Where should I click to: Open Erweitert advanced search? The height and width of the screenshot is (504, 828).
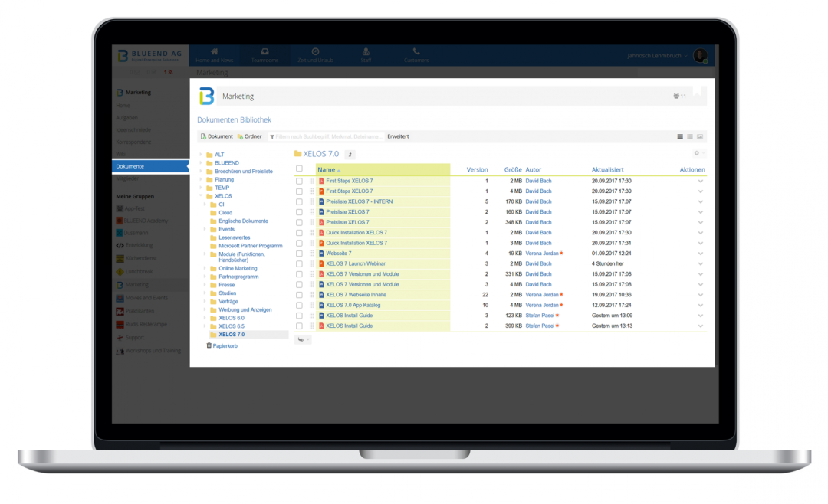pyautogui.click(x=398, y=136)
